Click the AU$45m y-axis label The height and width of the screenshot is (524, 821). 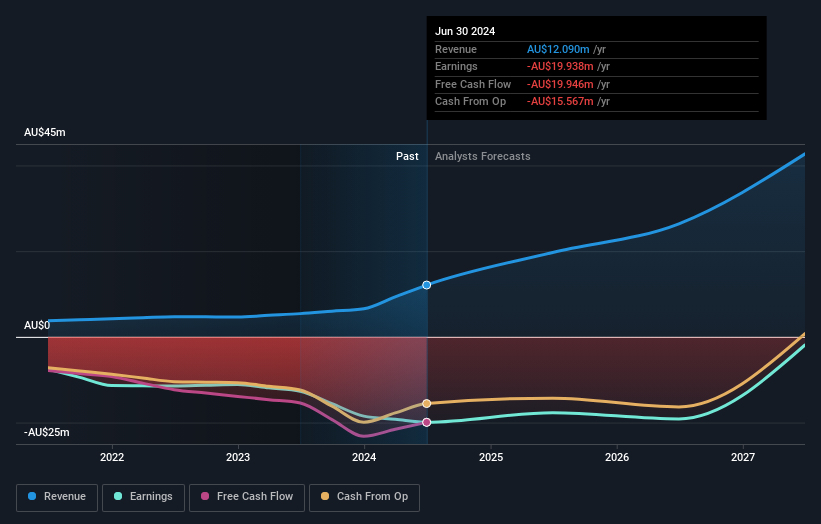[45, 132]
